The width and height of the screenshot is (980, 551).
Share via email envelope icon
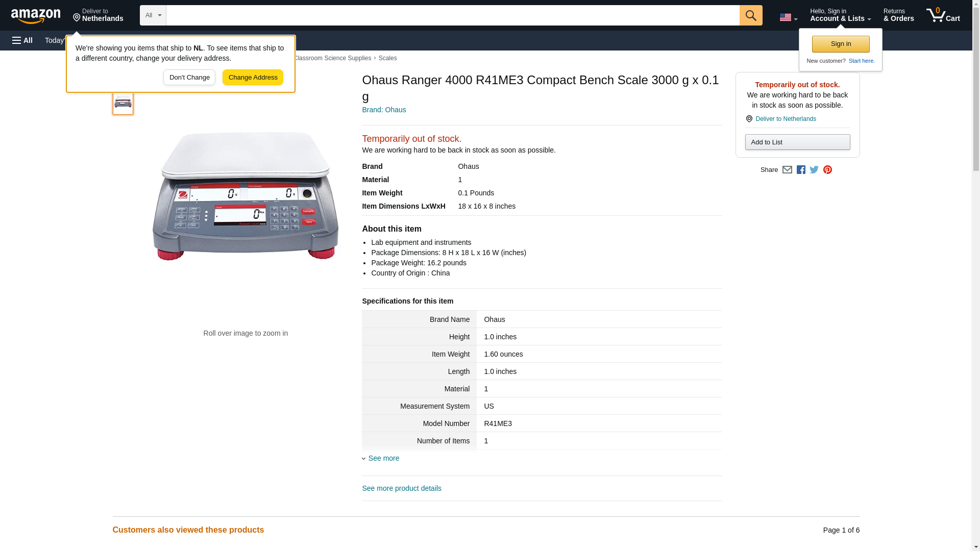[x=787, y=170]
